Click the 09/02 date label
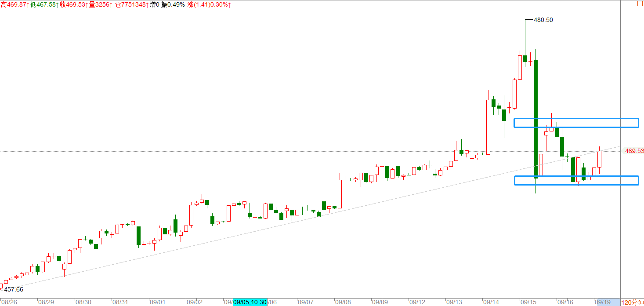Viewport: 644px width, 306px height. point(195,302)
